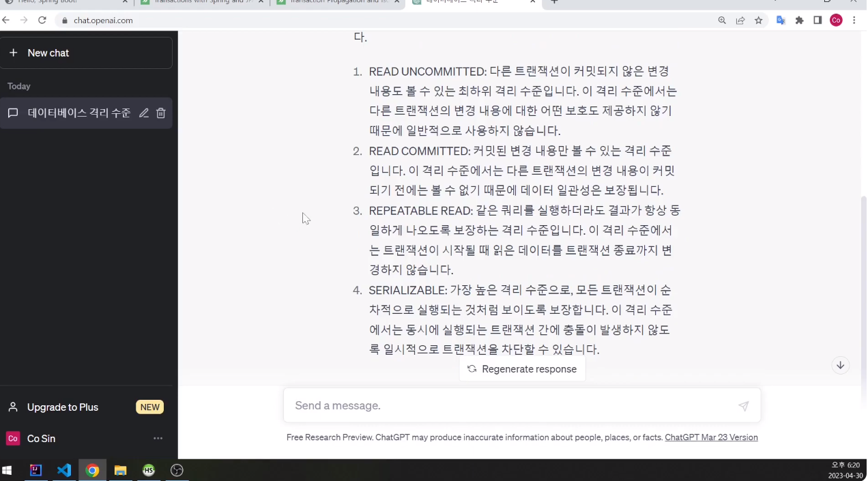This screenshot has width=868, height=481.
Task: Open OBS Studio from the taskbar
Action: 177,470
